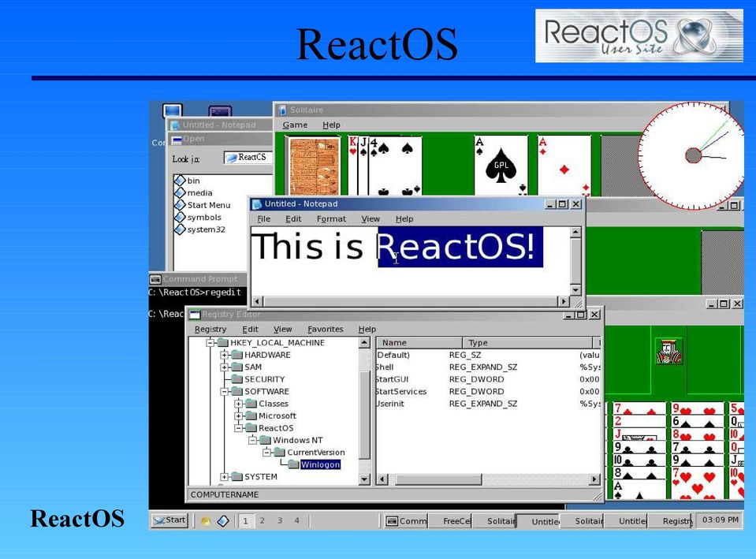Click the system32 folder icon in Open dialog
The height and width of the screenshot is (559, 756).
180,229
